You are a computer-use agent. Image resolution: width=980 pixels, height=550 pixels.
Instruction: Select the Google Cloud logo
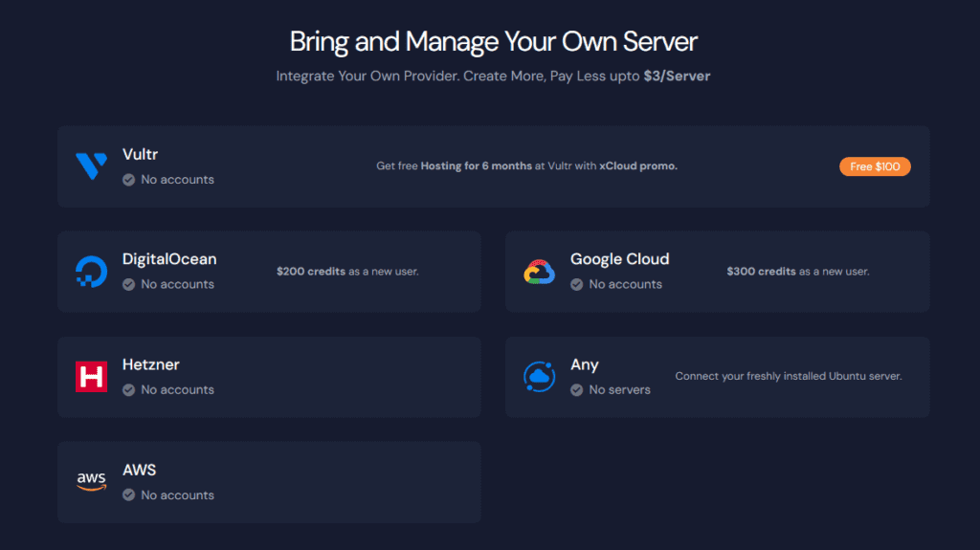click(539, 272)
